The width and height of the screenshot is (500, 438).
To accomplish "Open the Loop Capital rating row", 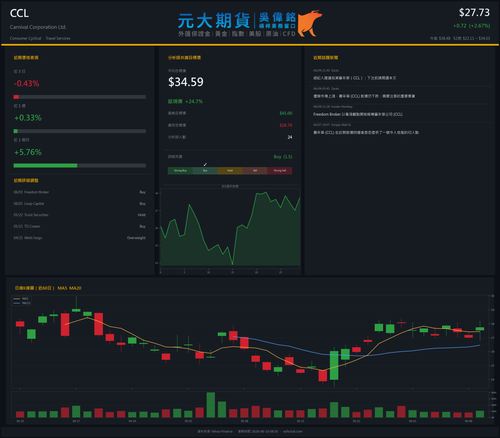I will point(80,204).
